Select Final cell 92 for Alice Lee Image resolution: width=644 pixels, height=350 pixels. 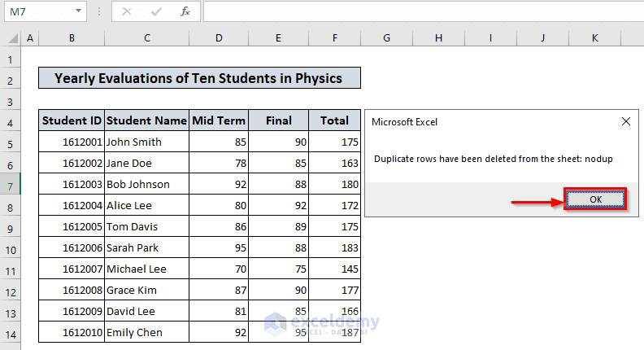coord(278,205)
